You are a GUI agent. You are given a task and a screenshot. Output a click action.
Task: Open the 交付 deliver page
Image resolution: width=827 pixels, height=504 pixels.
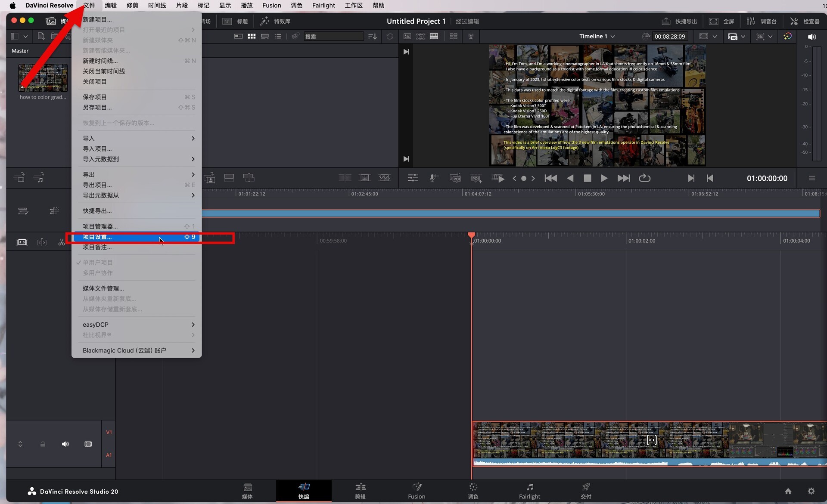(x=586, y=491)
